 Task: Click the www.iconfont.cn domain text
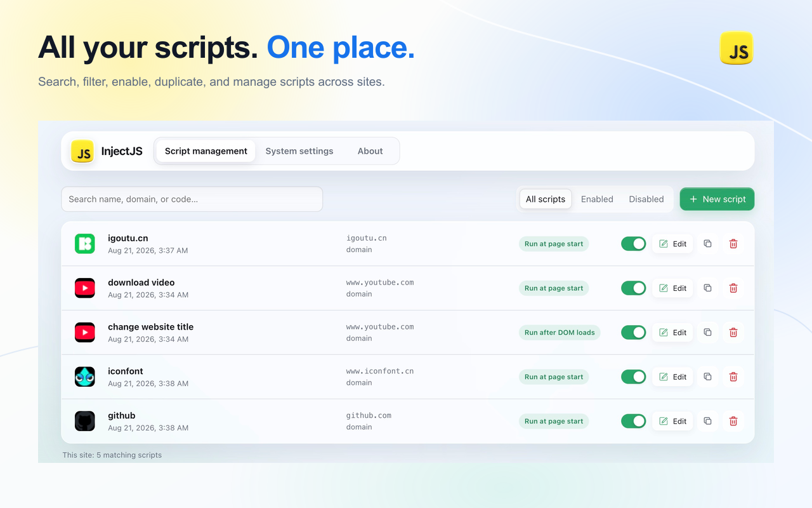coord(380,371)
